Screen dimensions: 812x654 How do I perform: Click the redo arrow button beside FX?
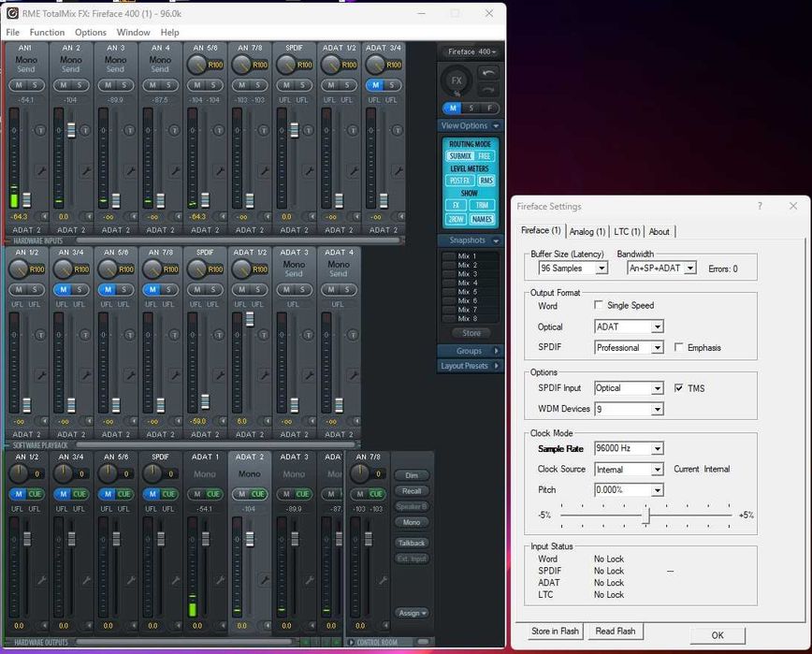point(487,90)
